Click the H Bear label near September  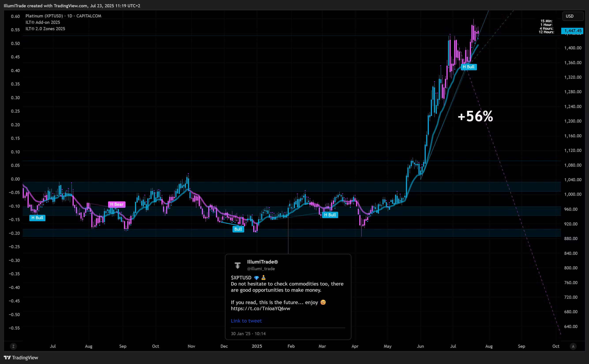pyautogui.click(x=117, y=204)
